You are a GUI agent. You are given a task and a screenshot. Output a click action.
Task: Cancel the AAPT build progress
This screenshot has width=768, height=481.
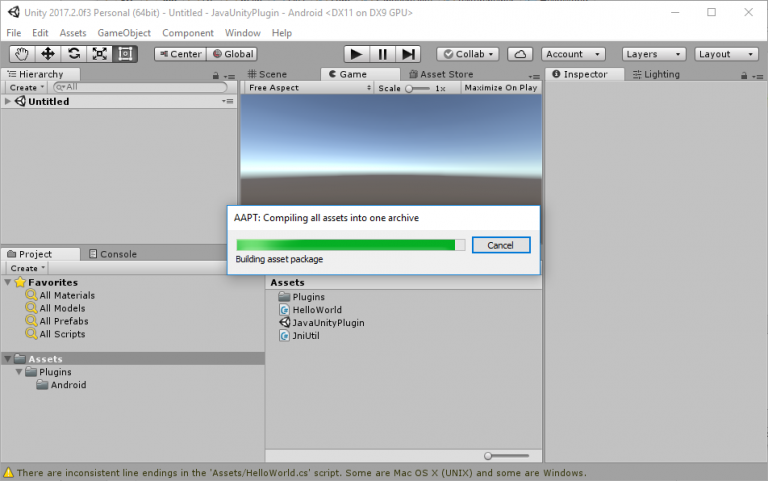pyautogui.click(x=501, y=245)
